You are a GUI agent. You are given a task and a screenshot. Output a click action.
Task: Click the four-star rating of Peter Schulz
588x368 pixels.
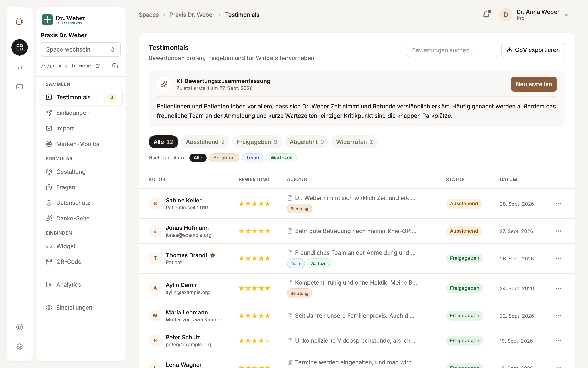coord(254,340)
